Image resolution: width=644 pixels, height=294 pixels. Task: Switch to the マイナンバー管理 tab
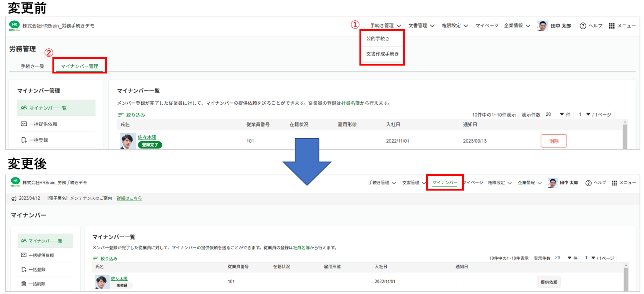coord(79,66)
